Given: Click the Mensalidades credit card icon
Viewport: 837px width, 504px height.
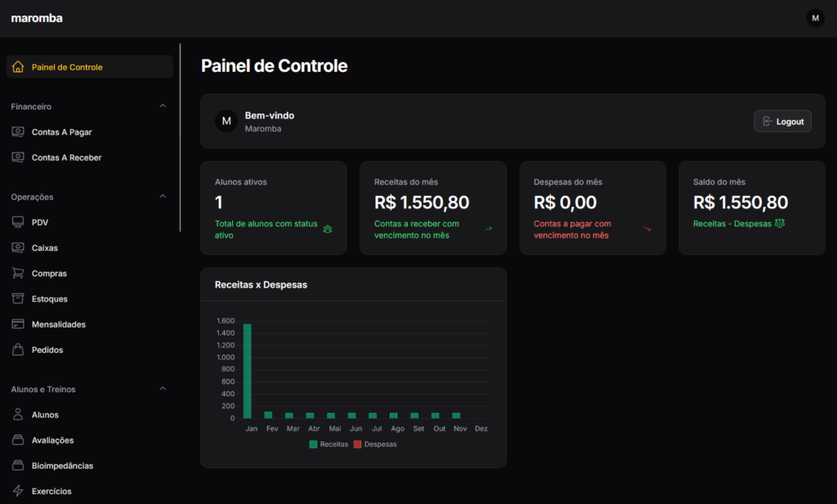Looking at the screenshot, I should (x=18, y=324).
